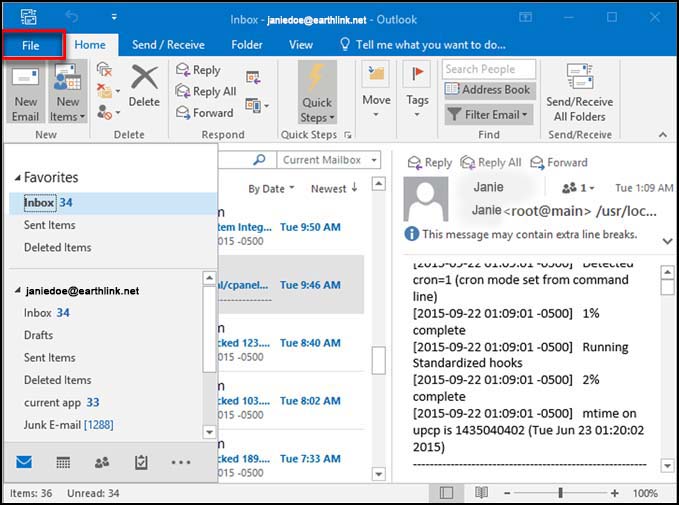Switch to Calendar view
679x505 pixels.
pyautogui.click(x=63, y=463)
